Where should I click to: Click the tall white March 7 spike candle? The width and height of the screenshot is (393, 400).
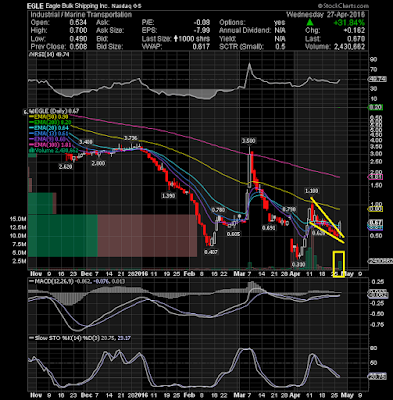point(249,167)
